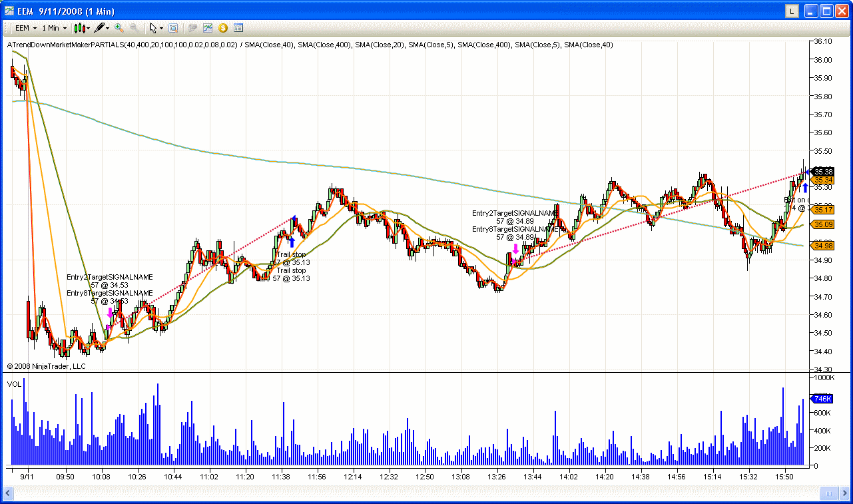Expand the cursor tool dropdown arrow
The width and height of the screenshot is (853, 504).
[161, 28]
